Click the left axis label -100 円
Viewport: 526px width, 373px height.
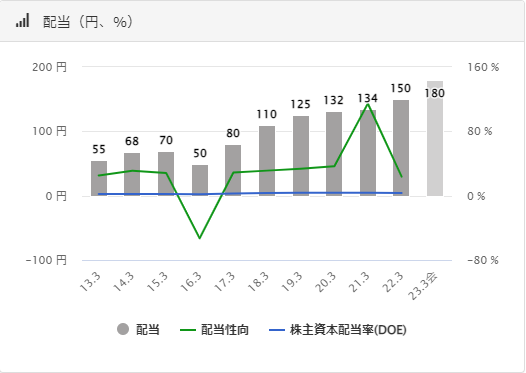pyautogui.click(x=46, y=260)
